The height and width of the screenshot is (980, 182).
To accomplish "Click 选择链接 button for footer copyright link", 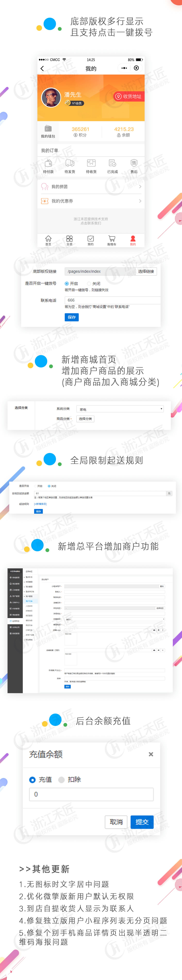I will coord(146,271).
